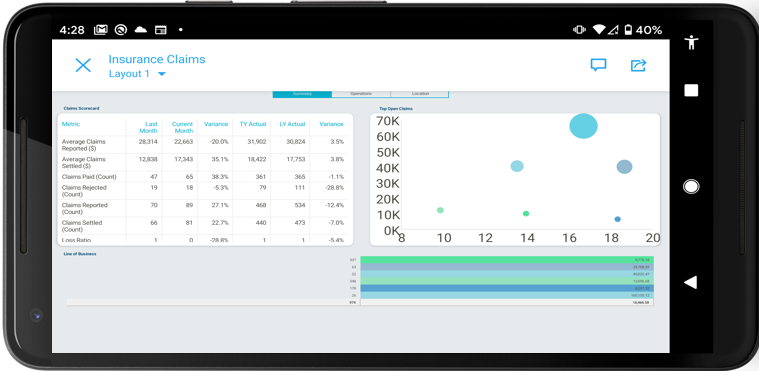Expand the Layout 1 dropdown arrow
The width and height of the screenshot is (759, 371).
(x=162, y=74)
